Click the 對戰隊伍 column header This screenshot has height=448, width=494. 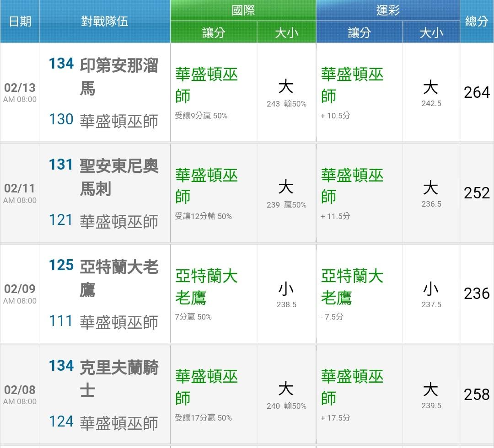[105, 21]
